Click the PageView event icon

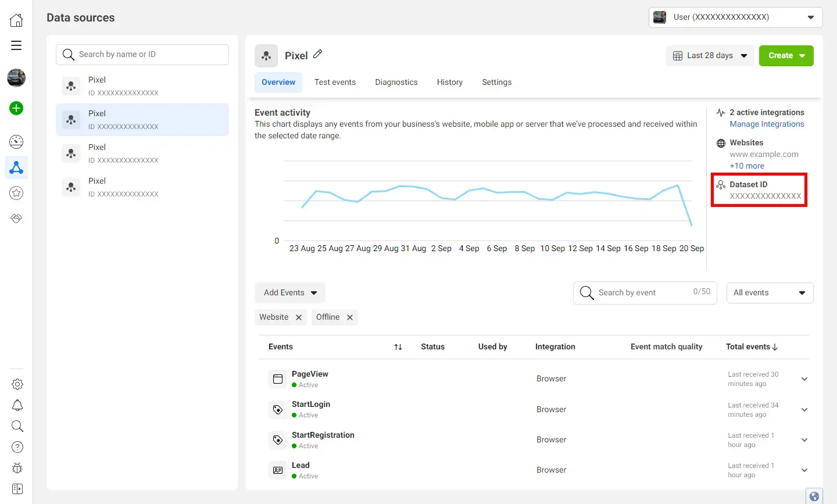click(278, 379)
